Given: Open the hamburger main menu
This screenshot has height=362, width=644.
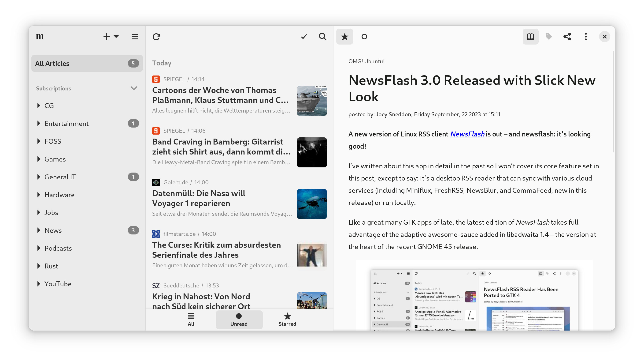Looking at the screenshot, I should click(x=135, y=37).
